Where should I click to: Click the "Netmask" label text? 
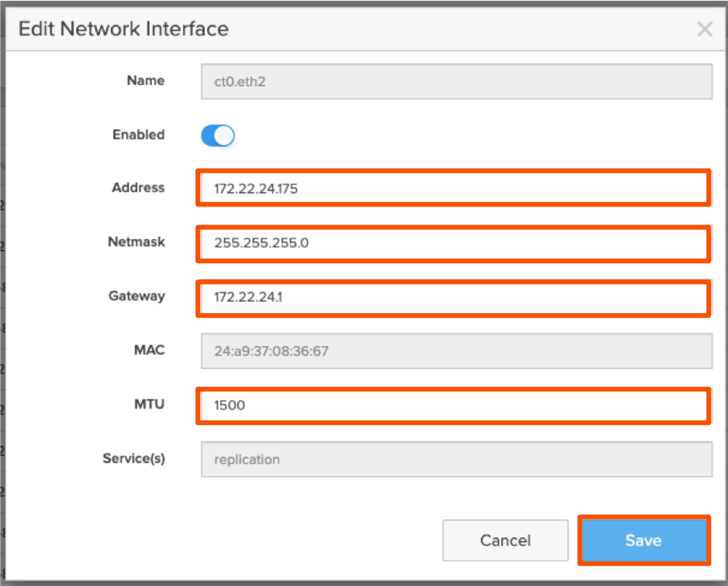tap(136, 242)
